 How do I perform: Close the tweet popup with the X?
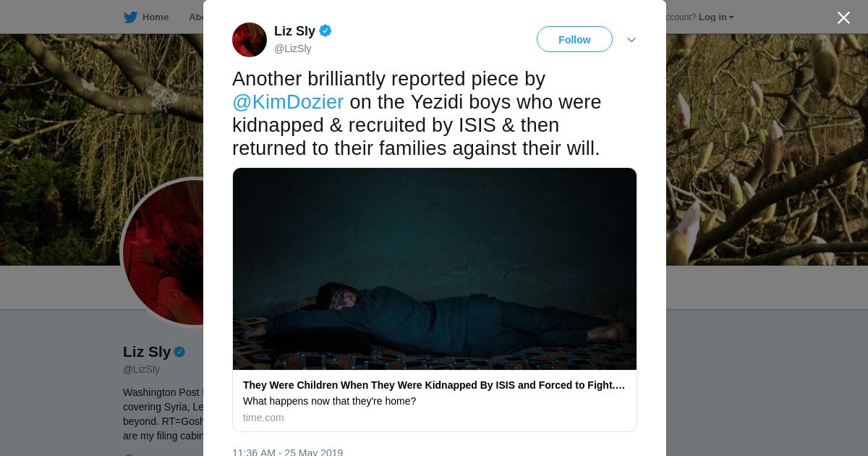(843, 17)
